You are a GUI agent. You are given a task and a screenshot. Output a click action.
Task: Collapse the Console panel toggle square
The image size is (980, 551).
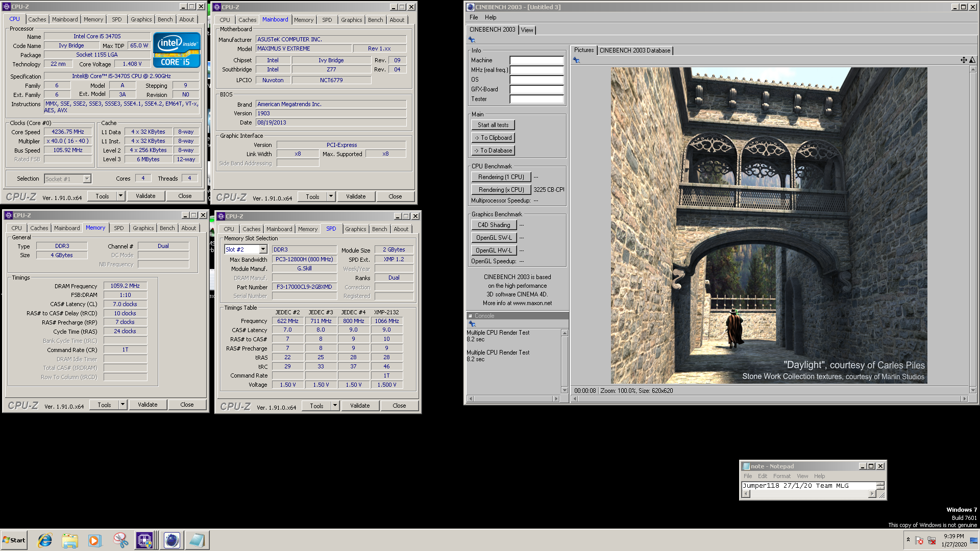470,316
